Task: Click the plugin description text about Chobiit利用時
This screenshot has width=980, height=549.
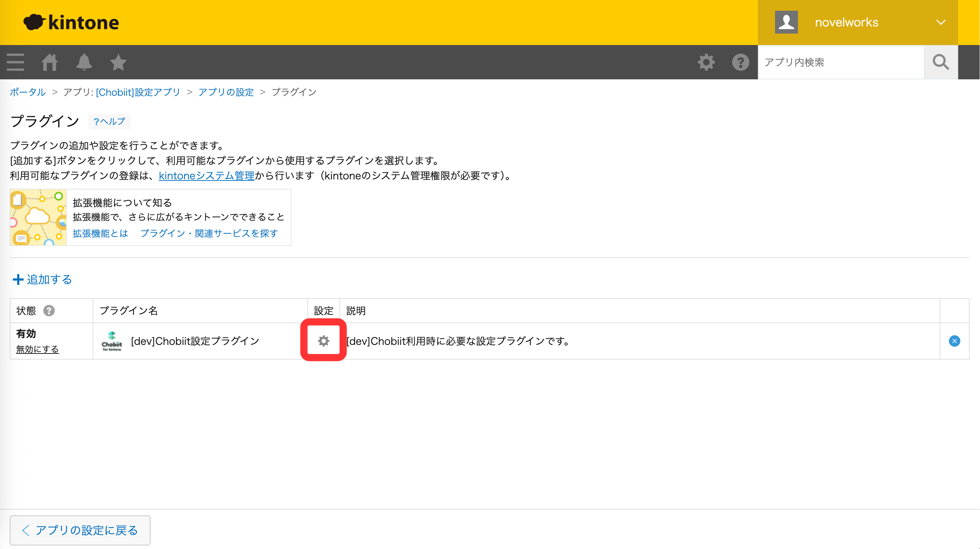Action: click(458, 341)
